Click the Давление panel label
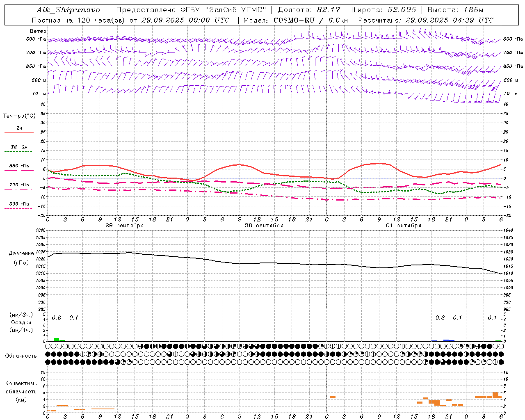 [x=21, y=253]
